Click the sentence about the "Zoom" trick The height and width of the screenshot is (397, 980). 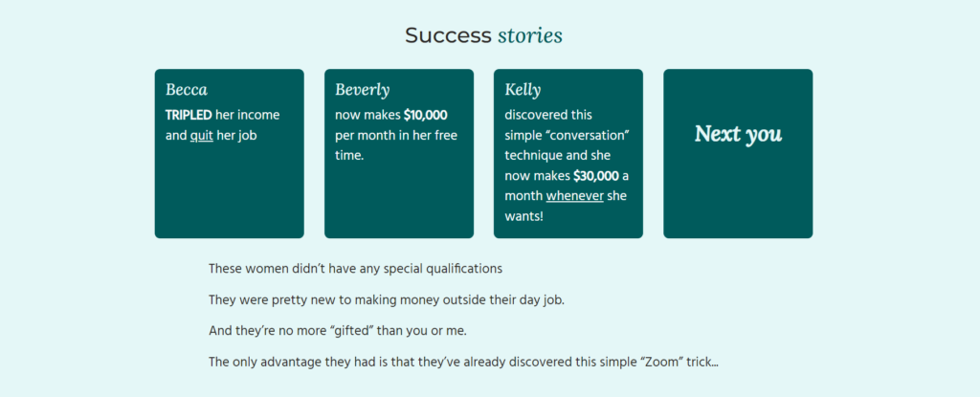pyautogui.click(x=464, y=363)
